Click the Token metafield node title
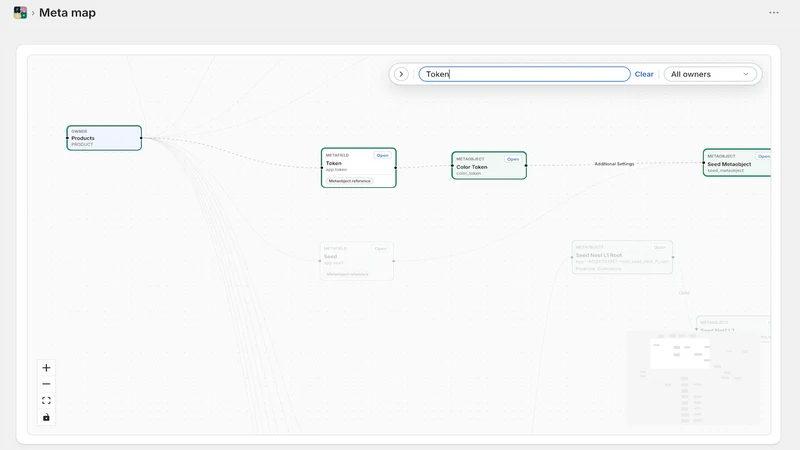Screen dimensions: 800x450 [334, 163]
